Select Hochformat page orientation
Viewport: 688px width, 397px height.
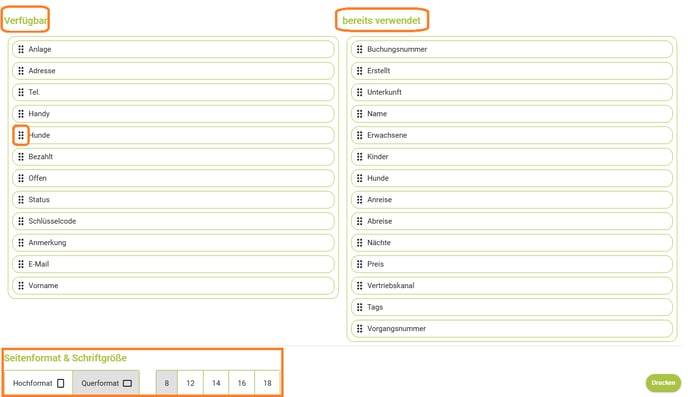39,383
